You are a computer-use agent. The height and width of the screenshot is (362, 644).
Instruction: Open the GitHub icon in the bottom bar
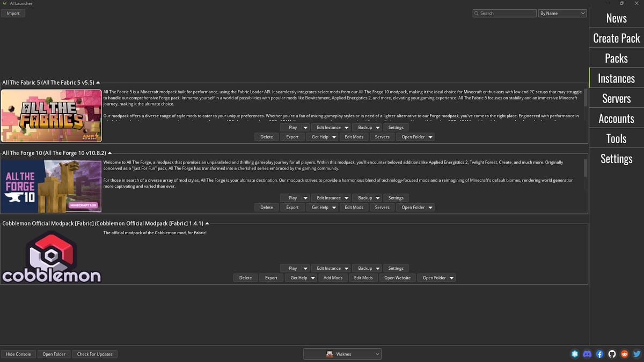point(612,354)
